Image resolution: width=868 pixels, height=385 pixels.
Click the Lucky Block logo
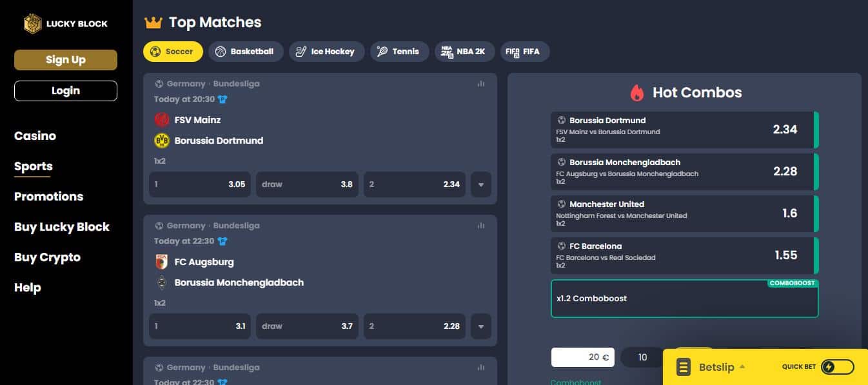click(65, 24)
